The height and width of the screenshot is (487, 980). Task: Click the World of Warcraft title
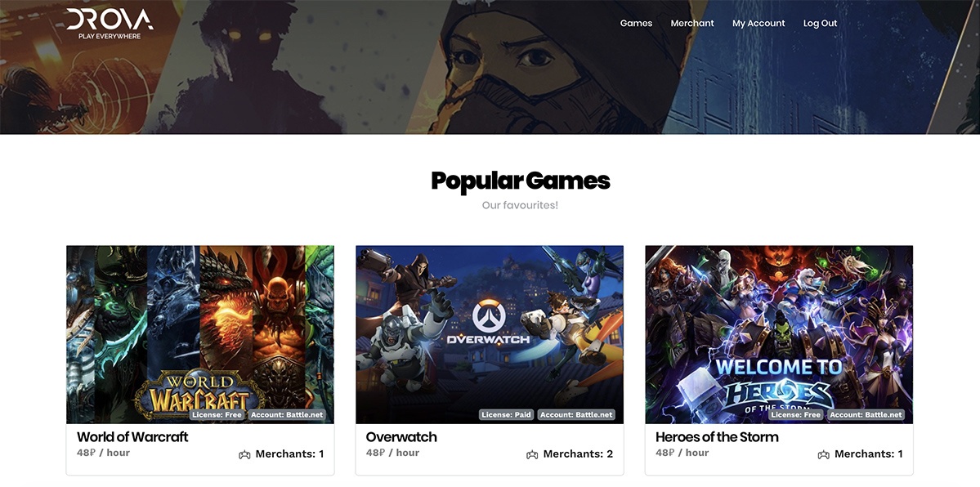[132, 437]
